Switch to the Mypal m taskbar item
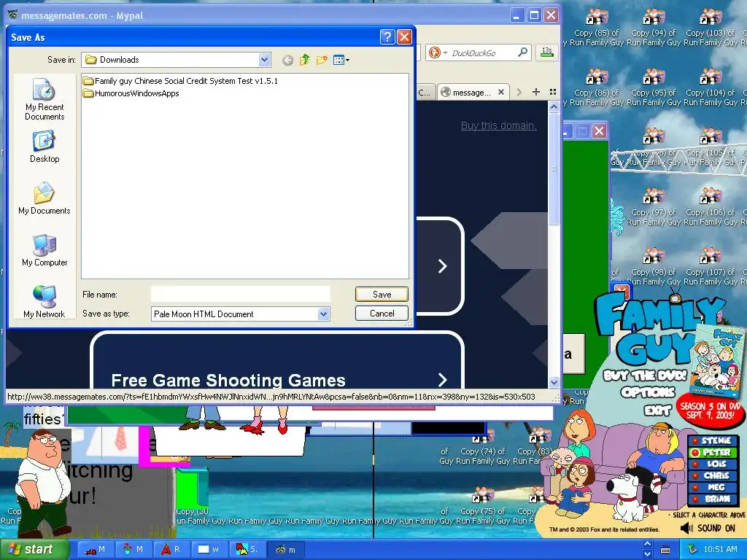747x560 pixels. tap(285, 550)
